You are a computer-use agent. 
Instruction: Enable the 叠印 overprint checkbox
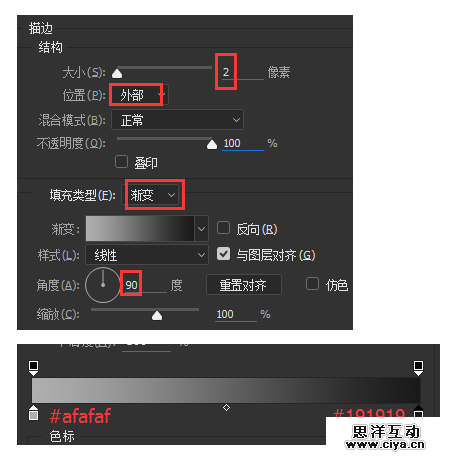pyautogui.click(x=121, y=162)
